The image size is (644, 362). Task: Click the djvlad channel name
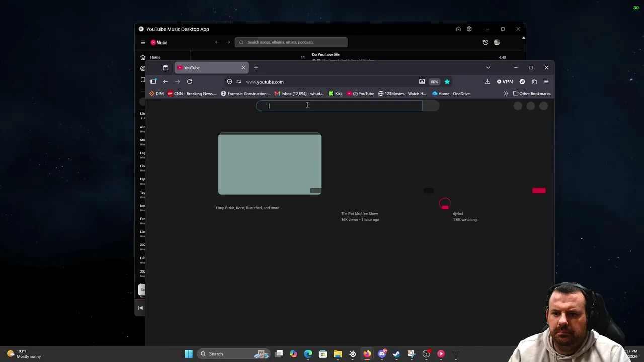coord(458,214)
